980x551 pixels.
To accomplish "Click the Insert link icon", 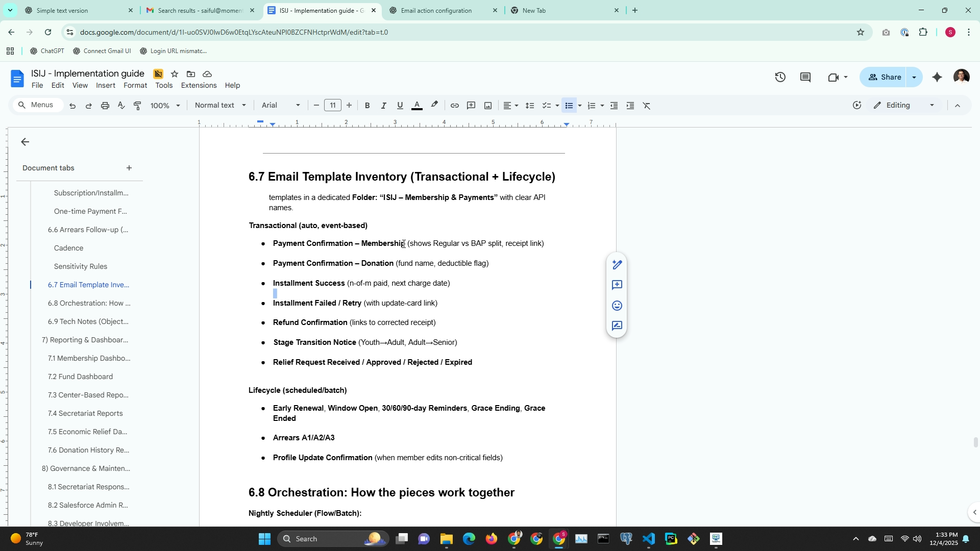I will tap(454, 106).
